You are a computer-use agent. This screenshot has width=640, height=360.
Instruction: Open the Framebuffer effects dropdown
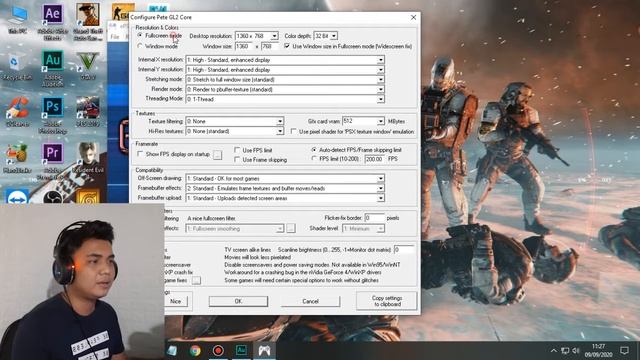(380, 188)
